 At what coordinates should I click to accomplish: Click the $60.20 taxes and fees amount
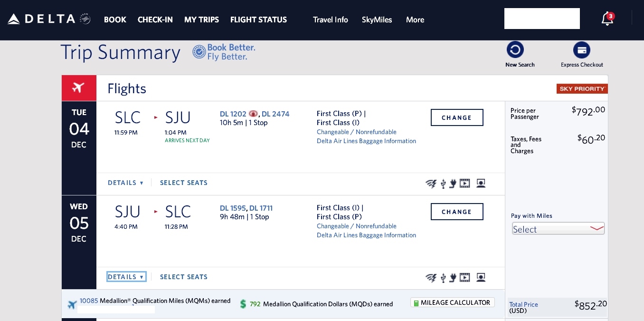[591, 139]
